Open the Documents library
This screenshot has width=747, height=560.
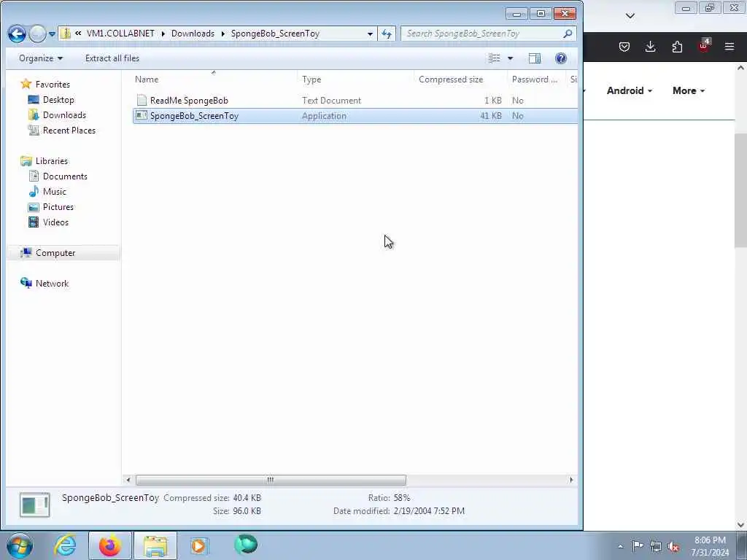[x=65, y=176]
